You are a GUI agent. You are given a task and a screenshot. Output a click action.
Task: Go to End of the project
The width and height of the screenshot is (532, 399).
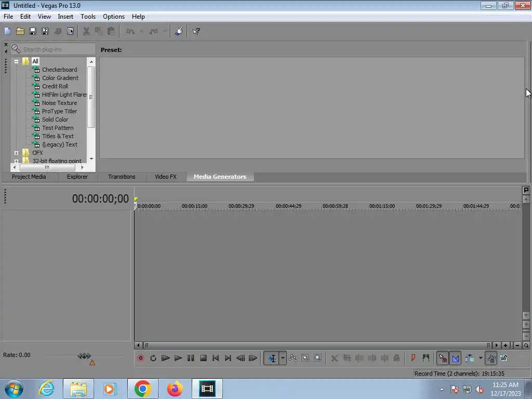tap(228, 358)
